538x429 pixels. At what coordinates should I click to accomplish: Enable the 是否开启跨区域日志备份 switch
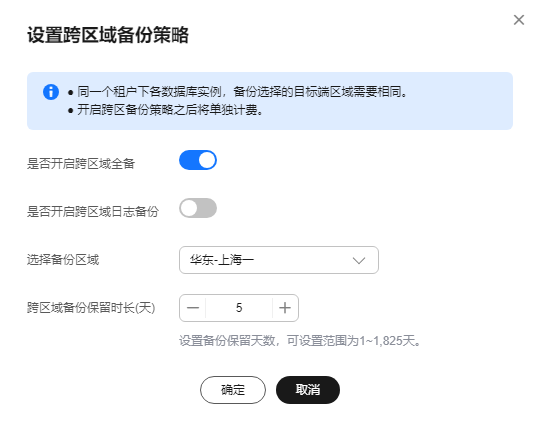pos(198,208)
